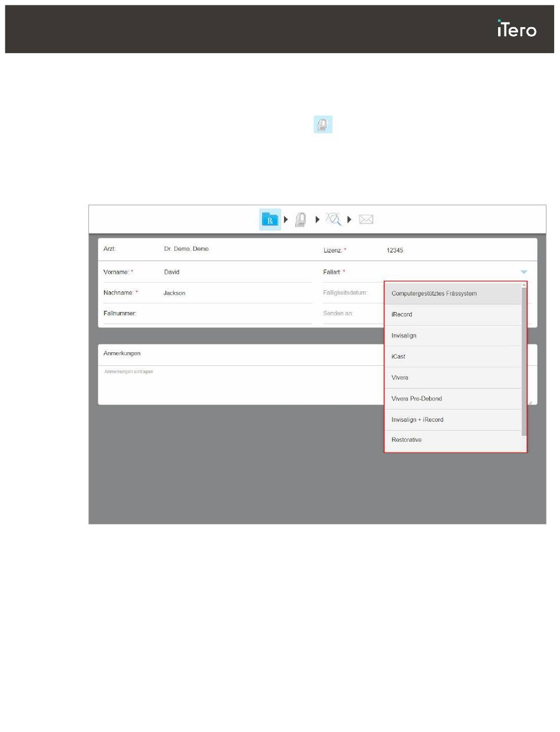560x732 pixels.
Task: Choose Restorative case type
Action: click(453, 441)
